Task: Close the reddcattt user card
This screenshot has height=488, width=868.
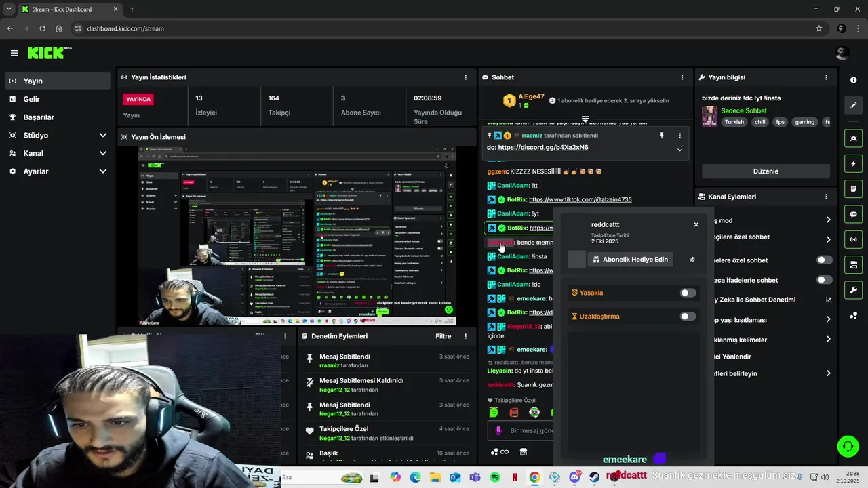Action: pos(696,224)
